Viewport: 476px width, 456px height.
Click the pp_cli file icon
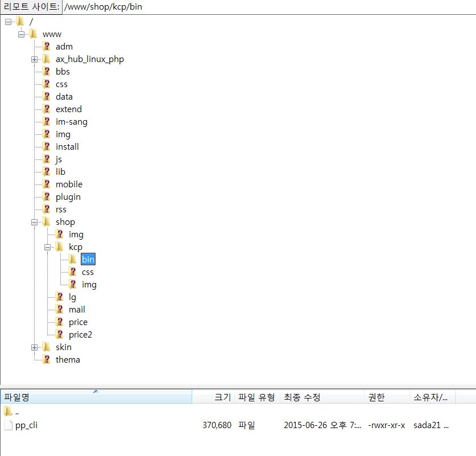click(x=9, y=425)
